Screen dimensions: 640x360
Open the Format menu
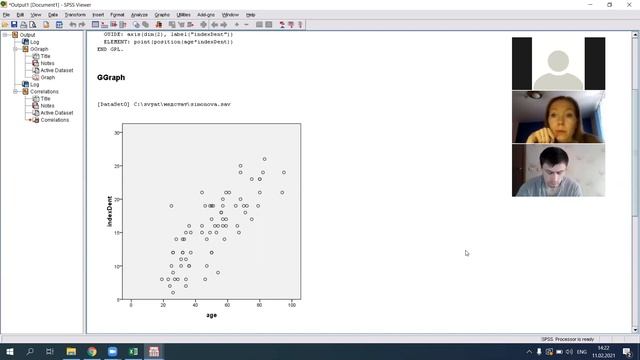coord(117,15)
